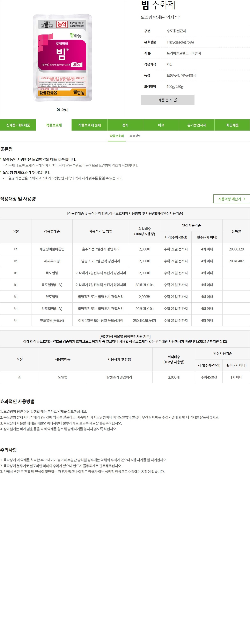Open the 사용약량 계산기 button
Viewport: 250px width, 644px height.
point(232,199)
